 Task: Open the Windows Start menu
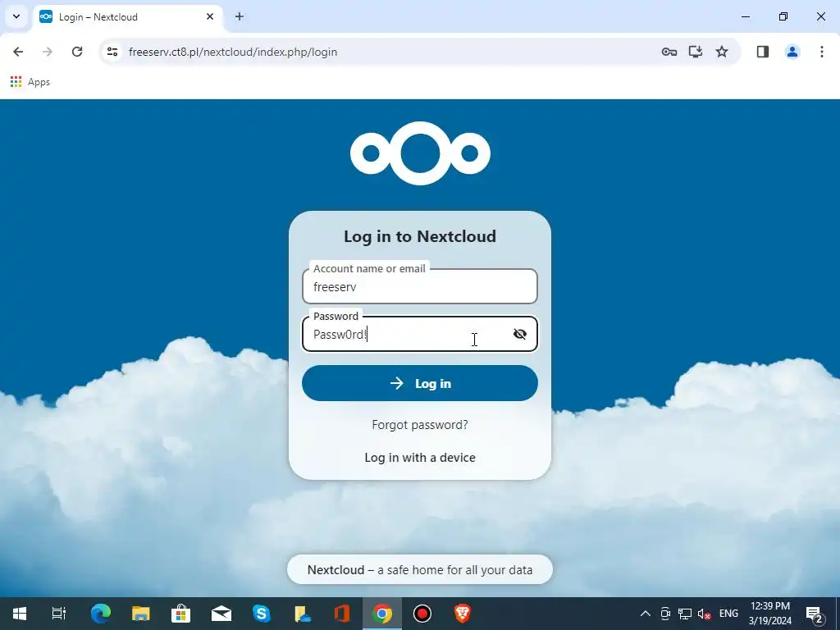pyautogui.click(x=20, y=614)
